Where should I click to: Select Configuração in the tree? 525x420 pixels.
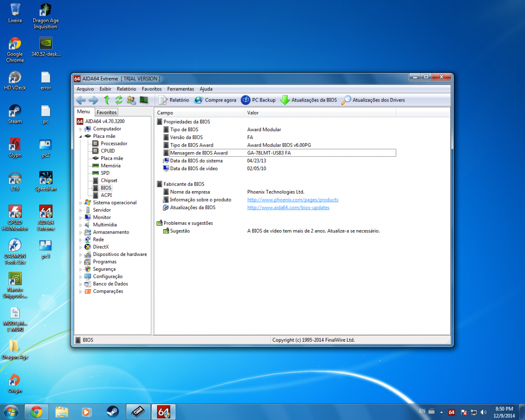[108, 276]
